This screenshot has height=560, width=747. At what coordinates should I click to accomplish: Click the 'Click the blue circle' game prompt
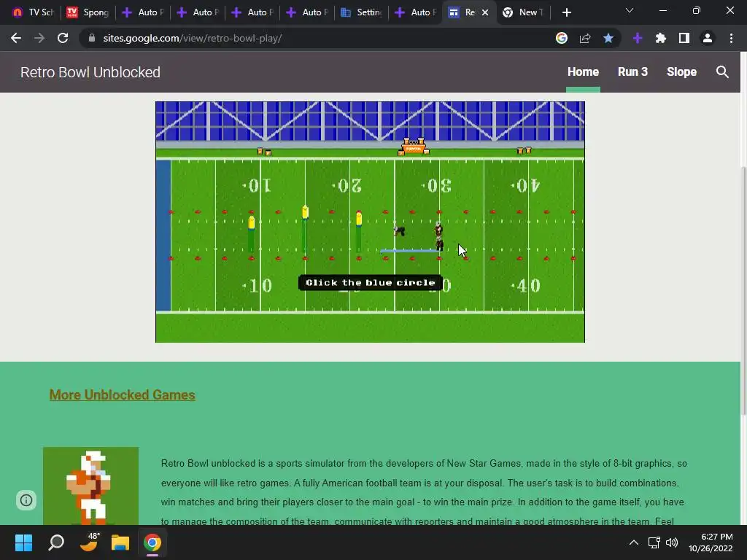point(370,282)
